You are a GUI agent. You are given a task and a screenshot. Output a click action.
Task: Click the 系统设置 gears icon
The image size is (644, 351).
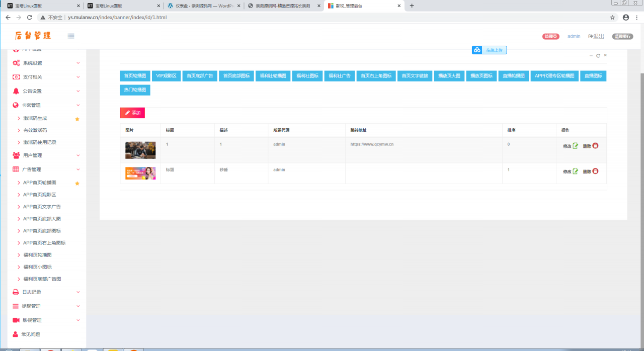[x=16, y=63]
